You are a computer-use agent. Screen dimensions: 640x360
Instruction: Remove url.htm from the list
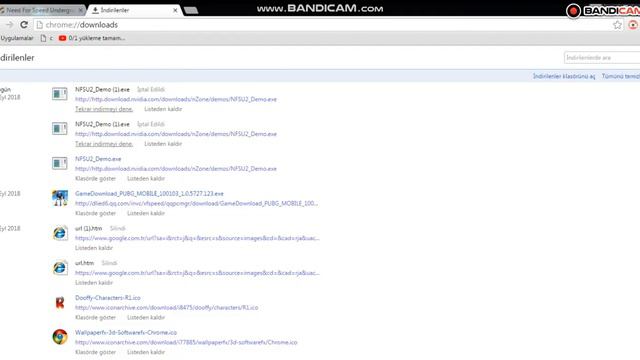pos(94,282)
